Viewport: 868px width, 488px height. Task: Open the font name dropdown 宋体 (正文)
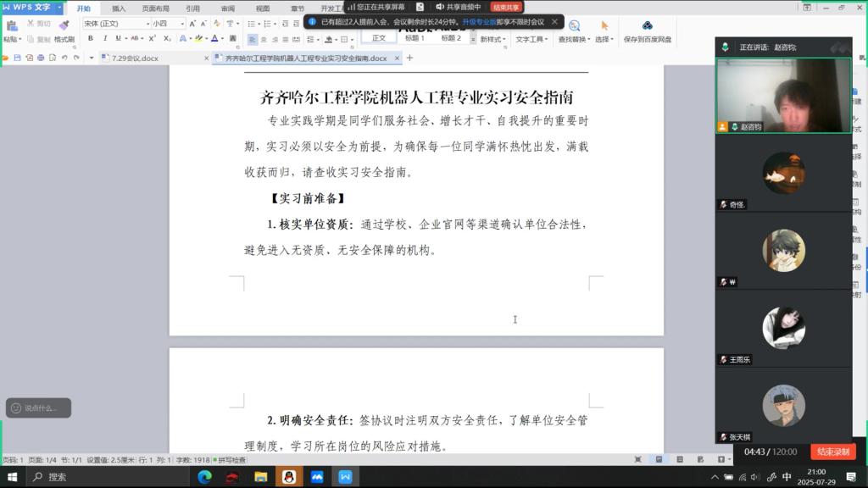tap(115, 24)
